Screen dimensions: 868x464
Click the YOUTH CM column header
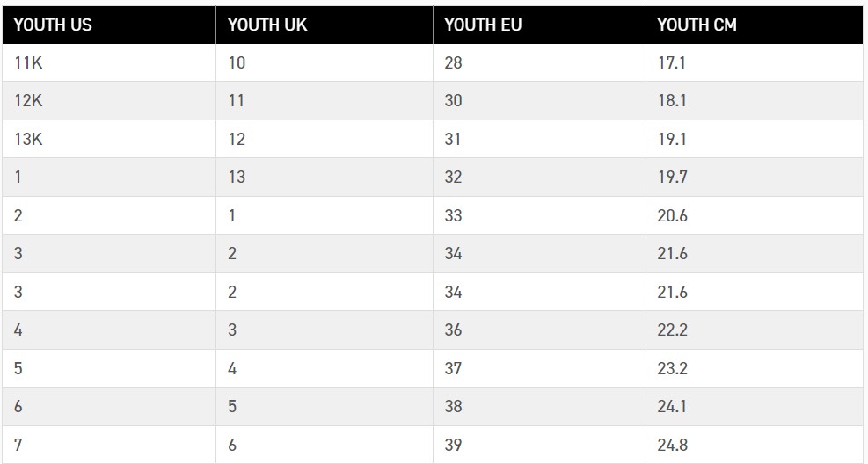point(755,25)
